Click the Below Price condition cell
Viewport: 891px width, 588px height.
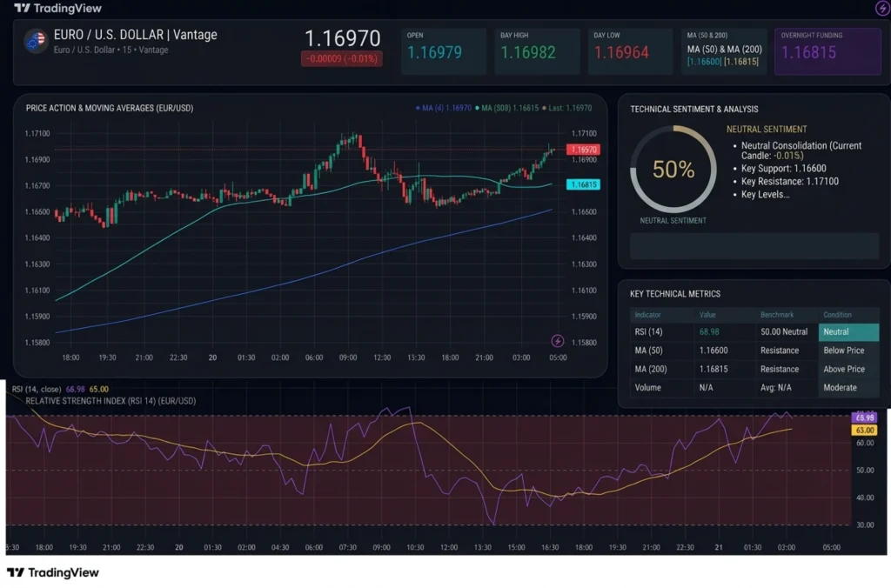(844, 351)
